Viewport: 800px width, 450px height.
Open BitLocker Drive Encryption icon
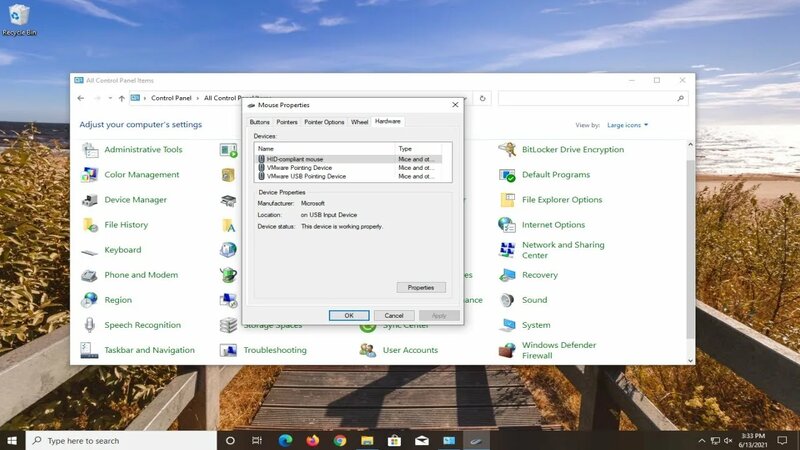(x=508, y=150)
